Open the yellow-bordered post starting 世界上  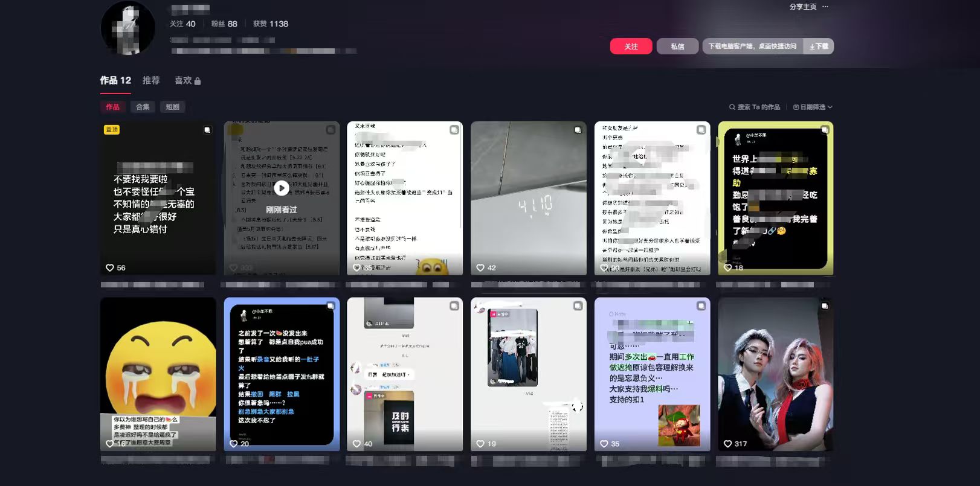(x=776, y=198)
